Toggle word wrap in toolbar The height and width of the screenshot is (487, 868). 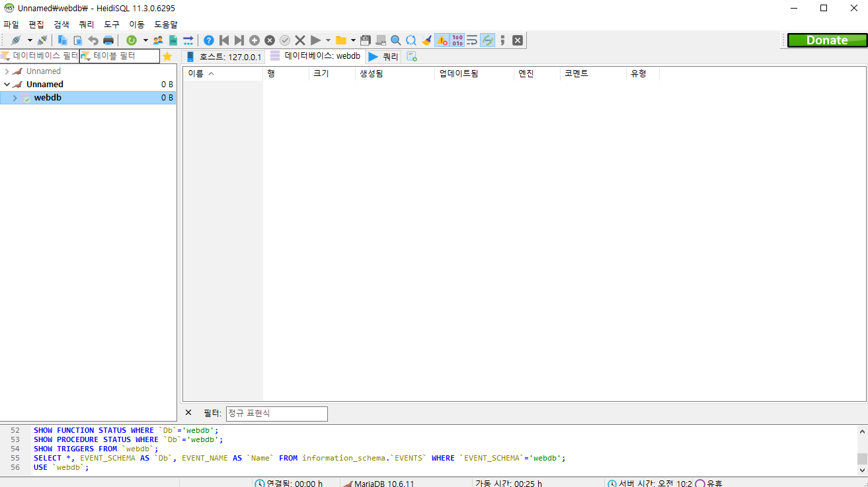pyautogui.click(x=472, y=40)
